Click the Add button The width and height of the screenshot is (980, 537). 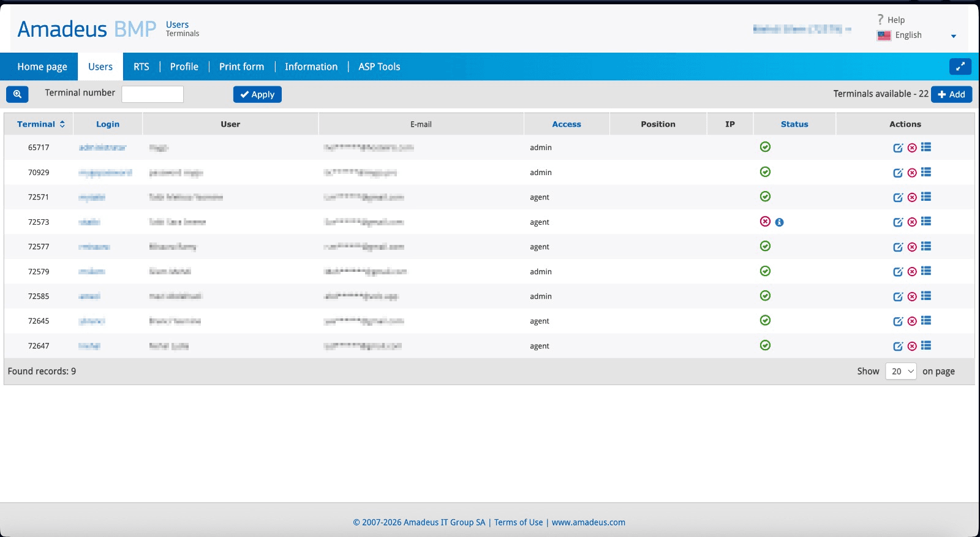coord(951,94)
